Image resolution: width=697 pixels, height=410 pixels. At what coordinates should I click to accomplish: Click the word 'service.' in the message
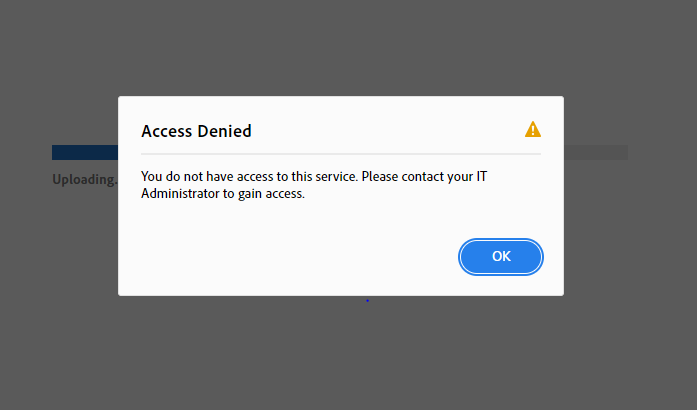click(332, 177)
